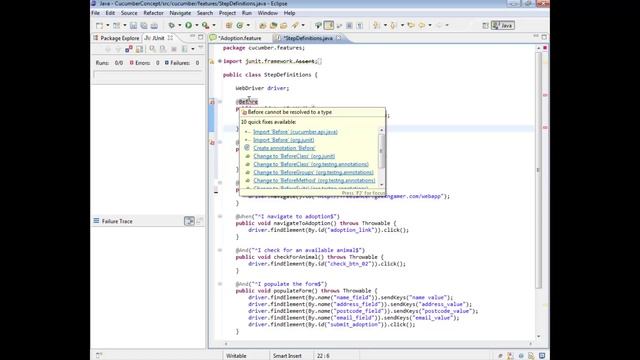
Task: Open the Project menu
Action: [x=227, y=13]
